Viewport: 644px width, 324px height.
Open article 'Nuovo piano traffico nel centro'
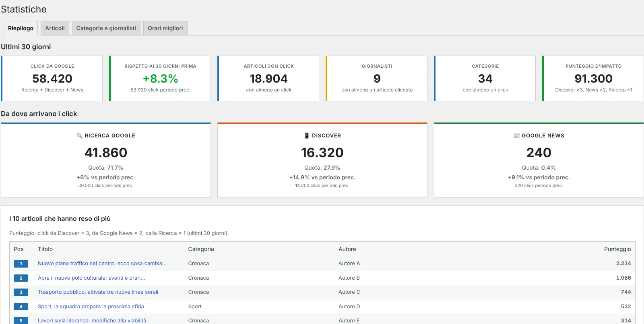coord(102,264)
